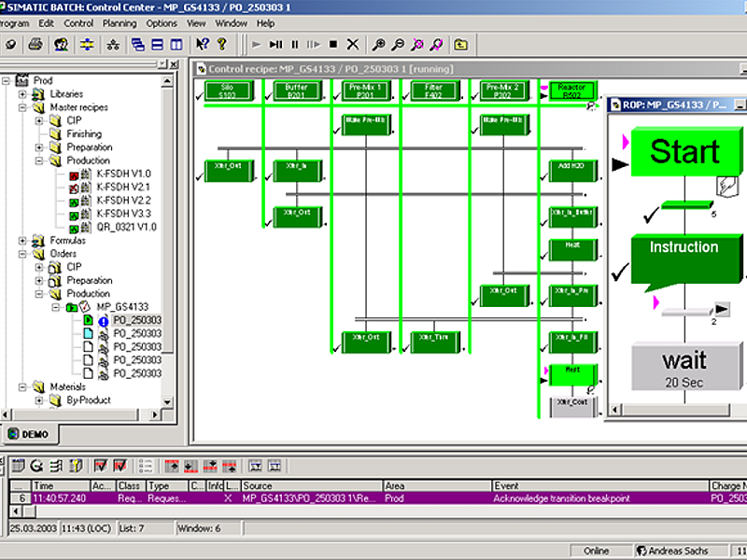Click the Buffer B201 unit block
Image resolution: width=747 pixels, height=560 pixels.
pos(297,91)
